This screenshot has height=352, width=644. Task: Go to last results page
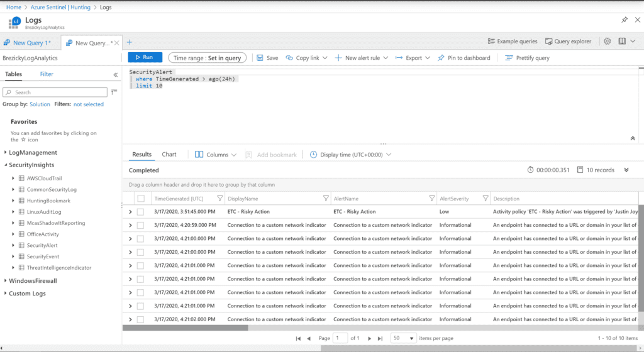tap(380, 338)
